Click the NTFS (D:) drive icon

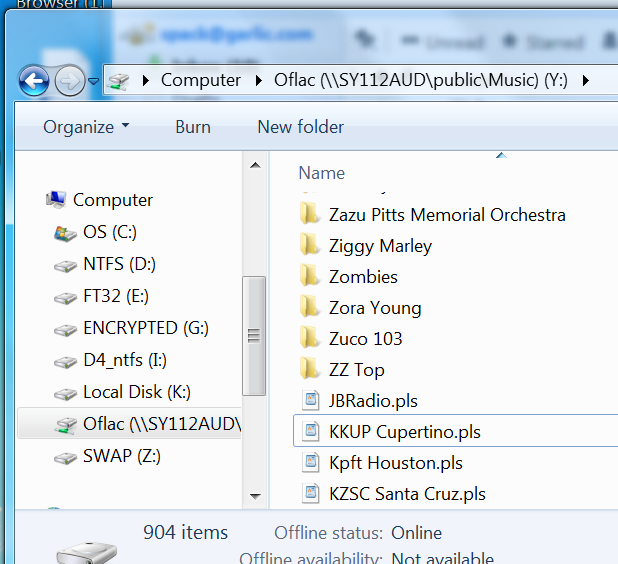click(65, 266)
